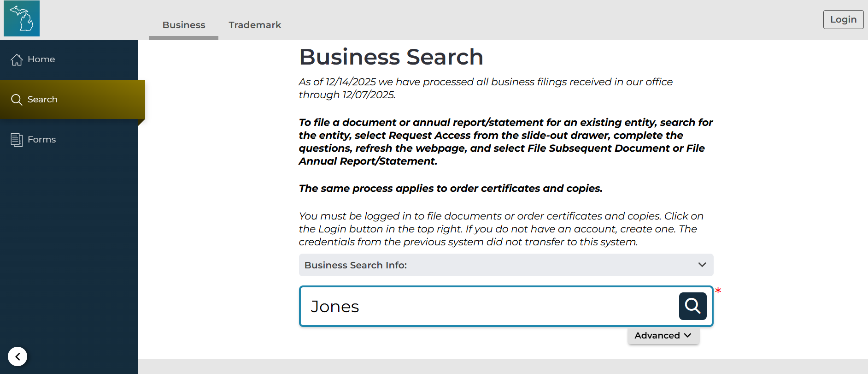Expand the Business Search Info section

click(505, 265)
